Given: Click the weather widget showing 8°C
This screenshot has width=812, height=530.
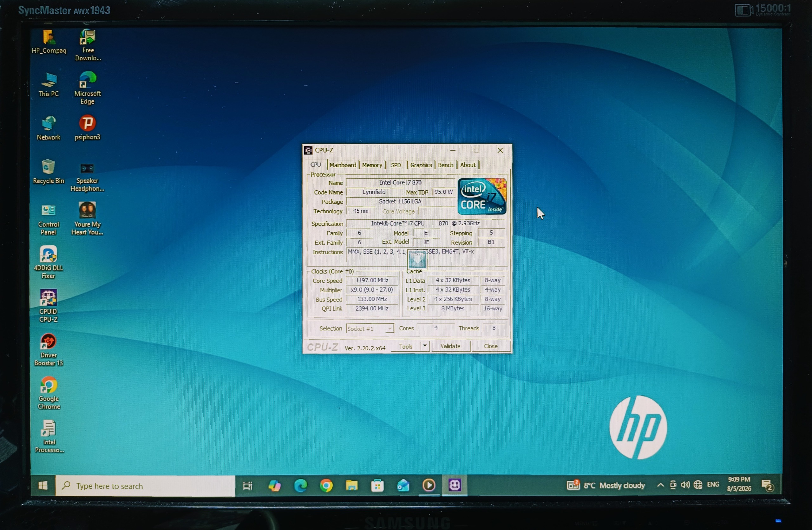Looking at the screenshot, I should (606, 485).
